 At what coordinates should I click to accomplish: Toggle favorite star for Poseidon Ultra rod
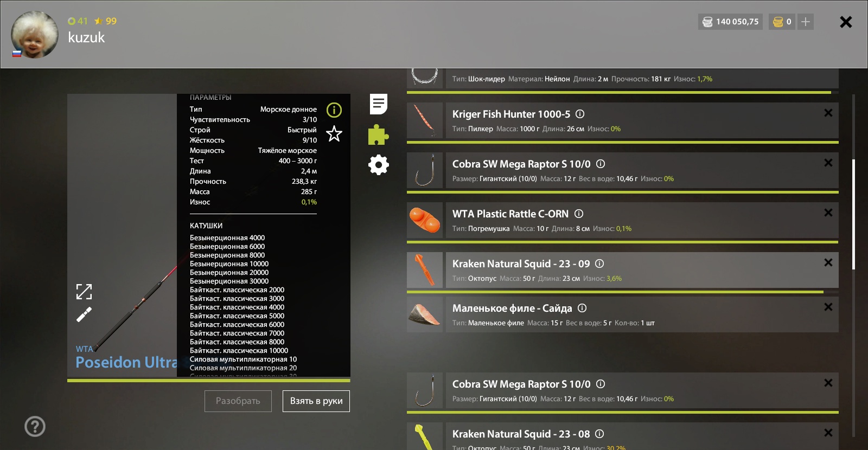[x=334, y=133]
